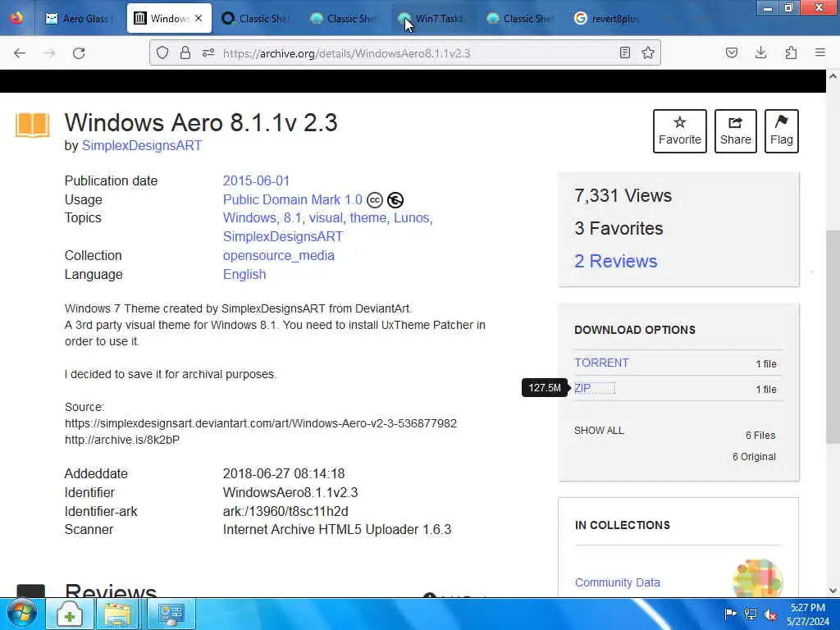The image size is (840, 630).
Task: Open the green plus taskbar app
Action: click(70, 614)
